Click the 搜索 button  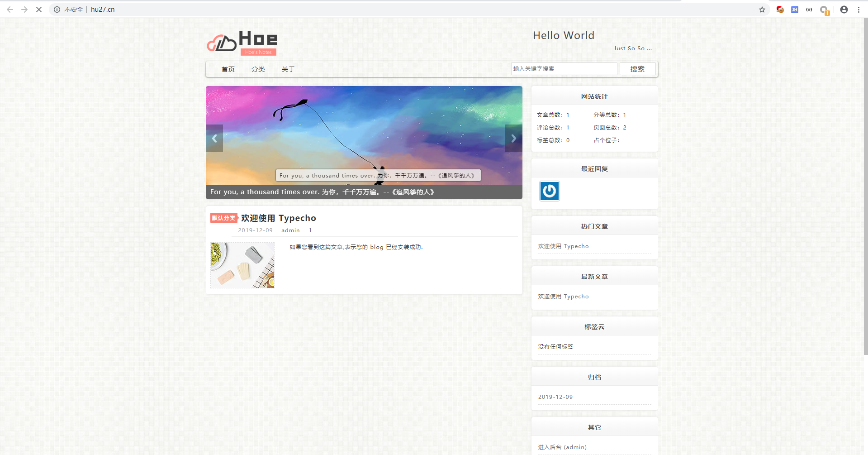coord(637,69)
